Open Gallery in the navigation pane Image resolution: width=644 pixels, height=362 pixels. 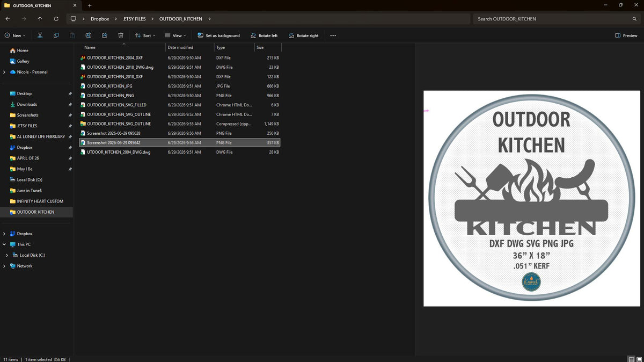click(23, 61)
